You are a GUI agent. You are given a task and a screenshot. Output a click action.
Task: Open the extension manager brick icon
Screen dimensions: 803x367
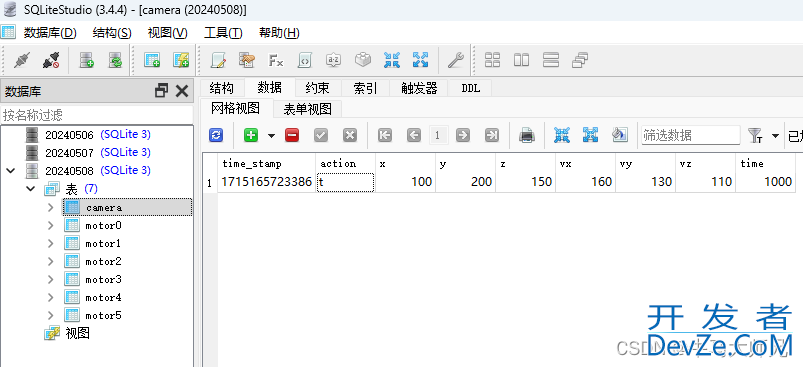tap(363, 60)
